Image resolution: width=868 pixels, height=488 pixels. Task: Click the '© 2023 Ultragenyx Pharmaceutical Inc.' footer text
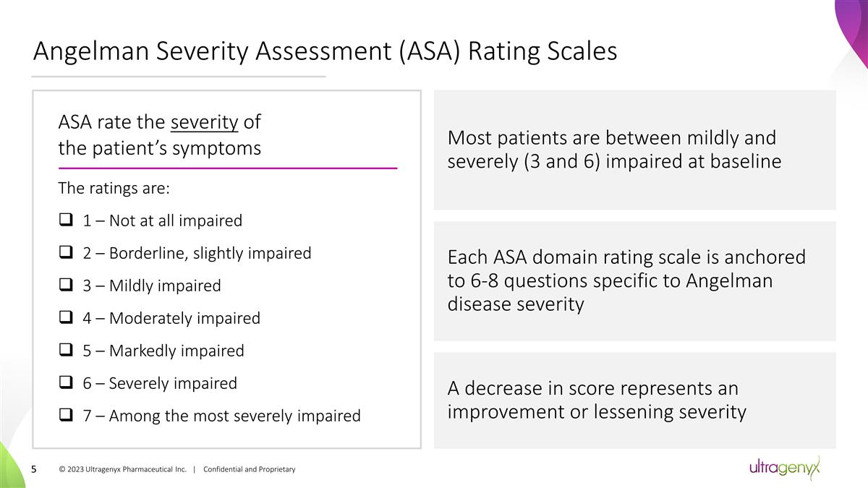tap(122, 470)
